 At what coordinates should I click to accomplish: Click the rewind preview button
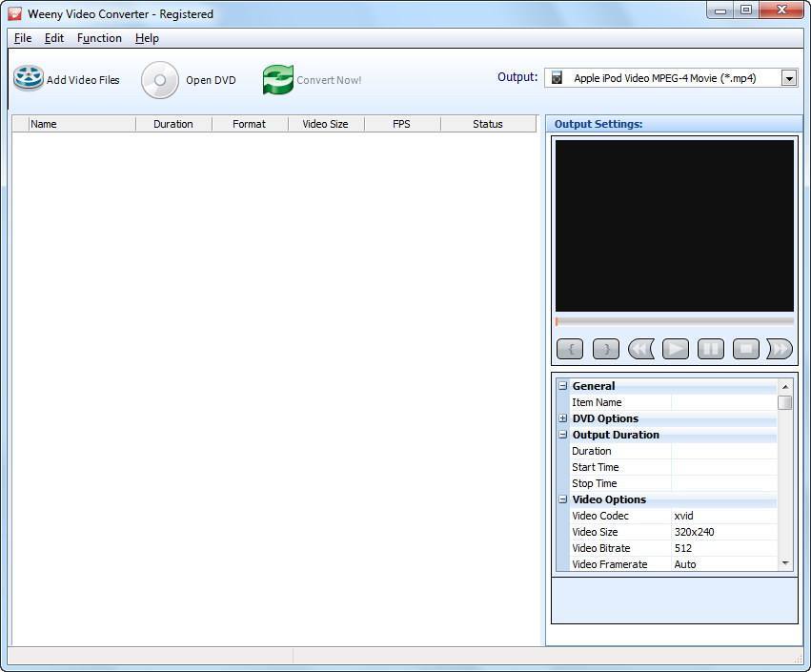[640, 349]
